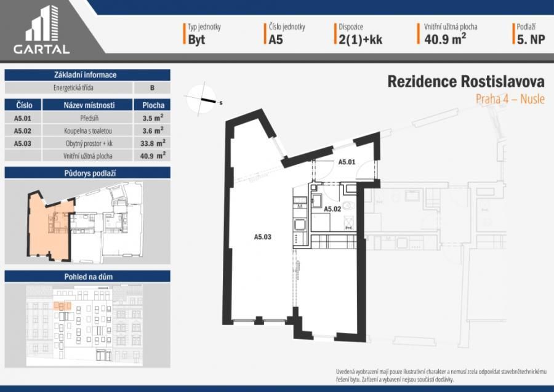Select the Obytný prostor + kk row
This screenshot has height=392, width=554.
(x=87, y=143)
